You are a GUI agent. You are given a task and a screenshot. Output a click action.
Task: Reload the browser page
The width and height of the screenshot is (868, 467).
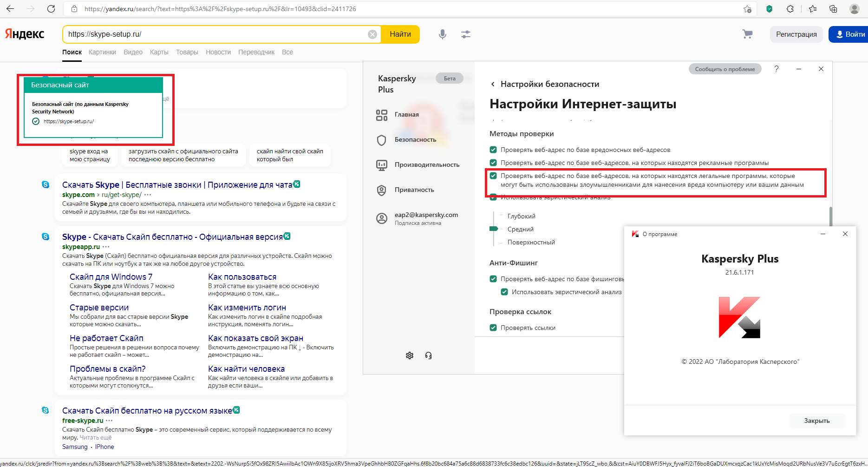[51, 9]
